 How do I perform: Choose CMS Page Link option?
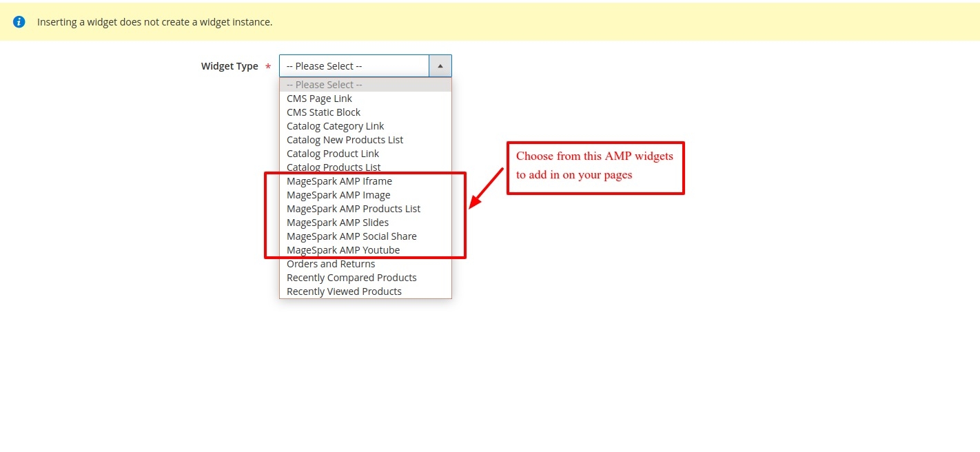[365, 99]
